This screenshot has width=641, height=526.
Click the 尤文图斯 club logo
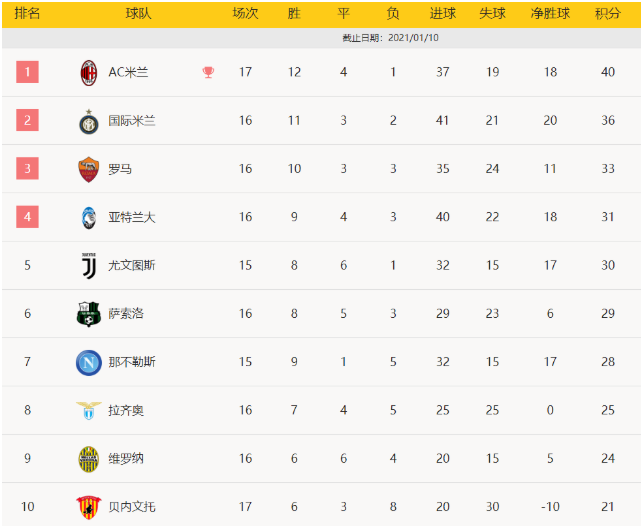[89, 265]
